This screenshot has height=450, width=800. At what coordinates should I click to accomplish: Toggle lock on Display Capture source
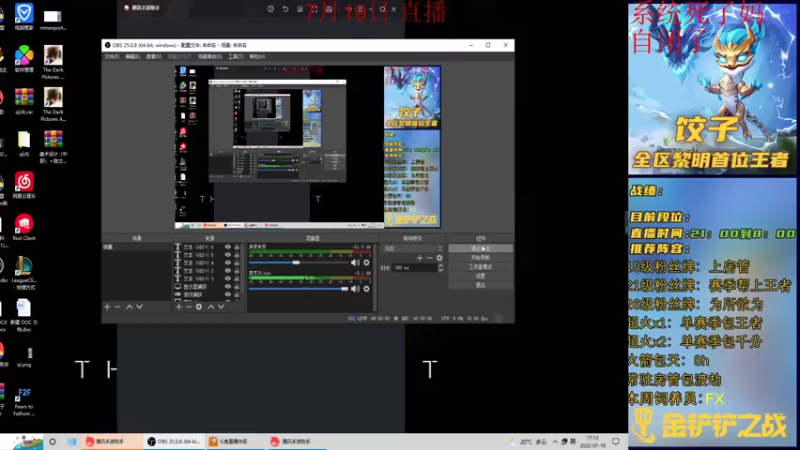pyautogui.click(x=236, y=287)
